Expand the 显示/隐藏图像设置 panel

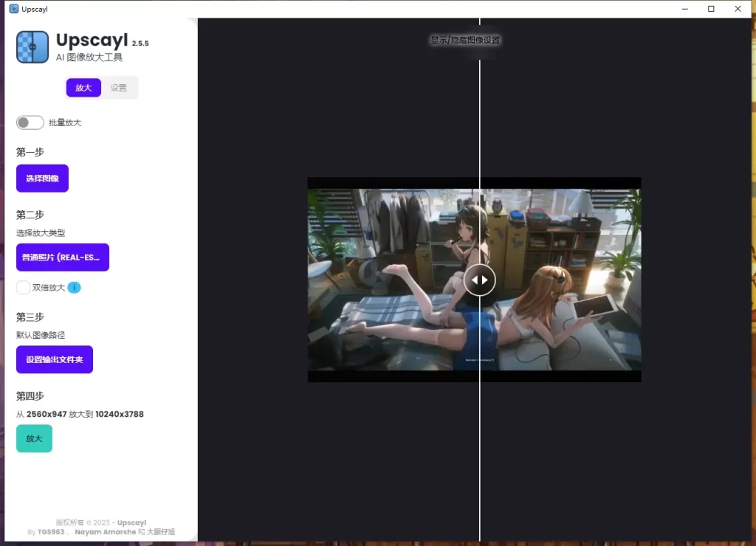point(465,40)
